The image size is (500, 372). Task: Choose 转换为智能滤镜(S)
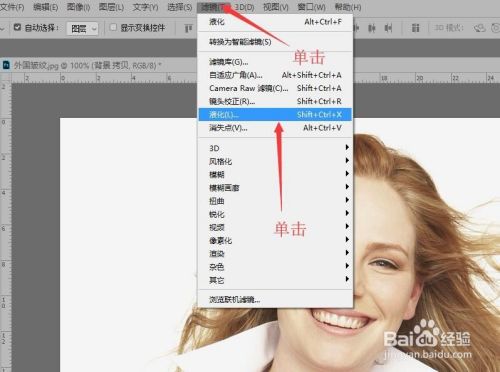[x=275, y=42]
